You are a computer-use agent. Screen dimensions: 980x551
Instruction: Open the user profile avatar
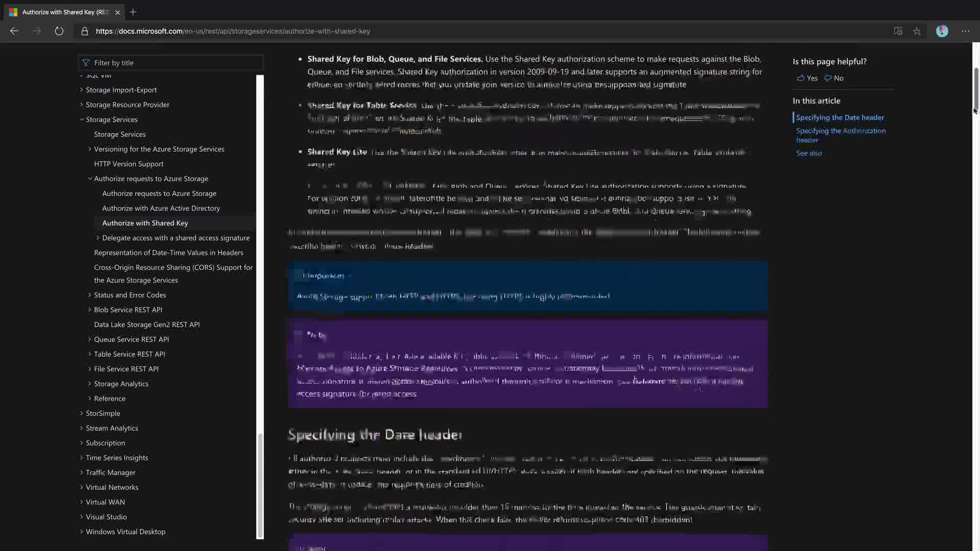click(942, 31)
